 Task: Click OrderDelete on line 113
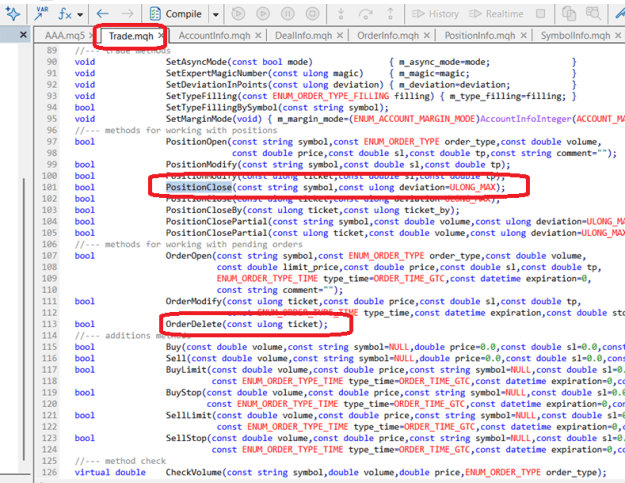[193, 324]
